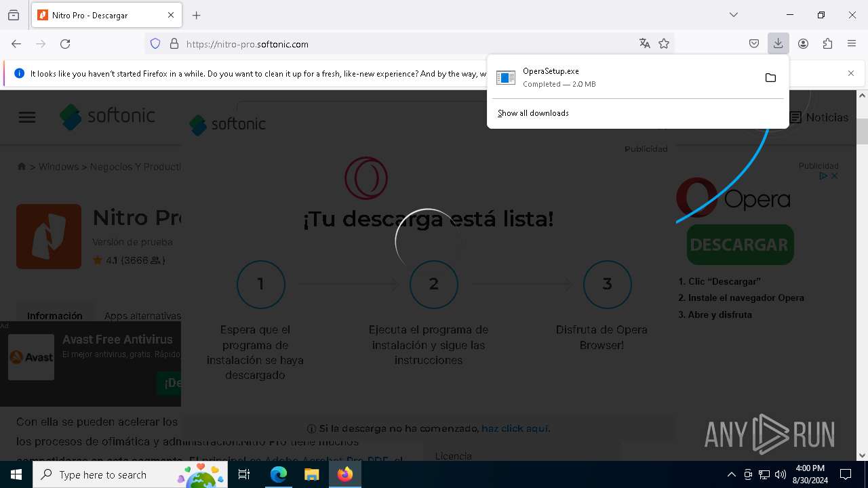This screenshot has height=488, width=868.
Task: Select the Nitro Pro - Descargar tab
Action: click(x=106, y=15)
